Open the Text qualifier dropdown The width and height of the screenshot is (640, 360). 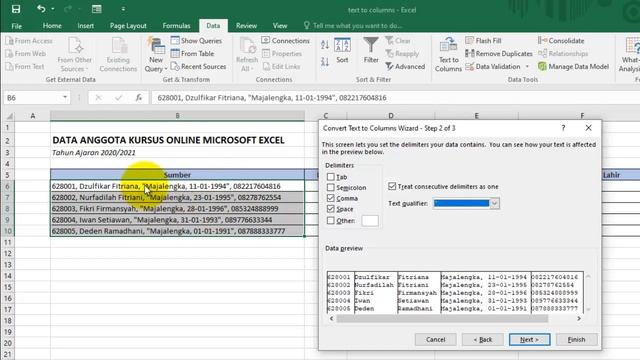[494, 203]
